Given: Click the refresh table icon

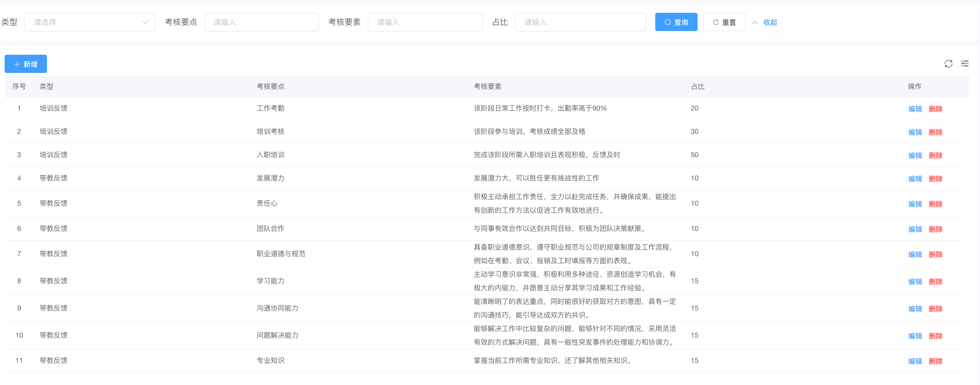Looking at the screenshot, I should click(948, 64).
